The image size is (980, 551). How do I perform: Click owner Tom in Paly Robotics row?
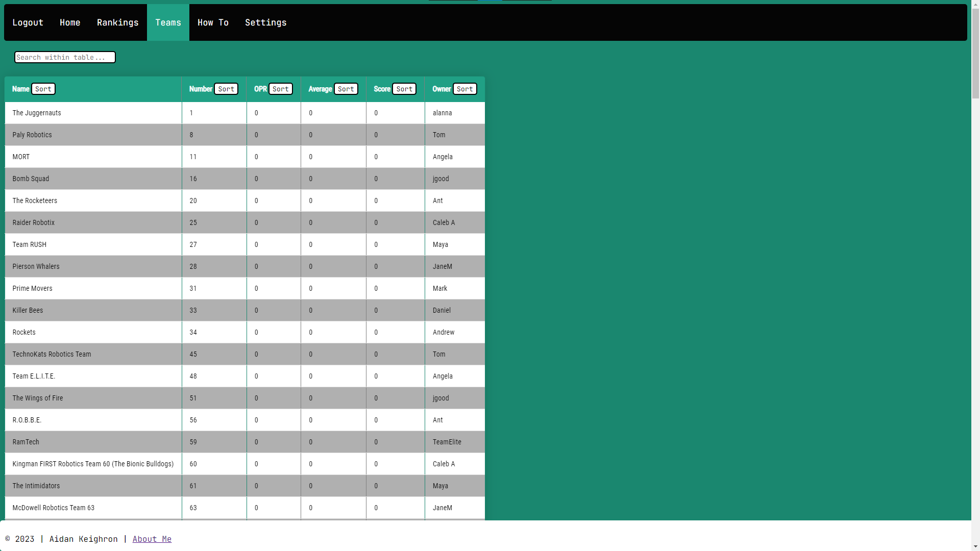click(x=439, y=135)
